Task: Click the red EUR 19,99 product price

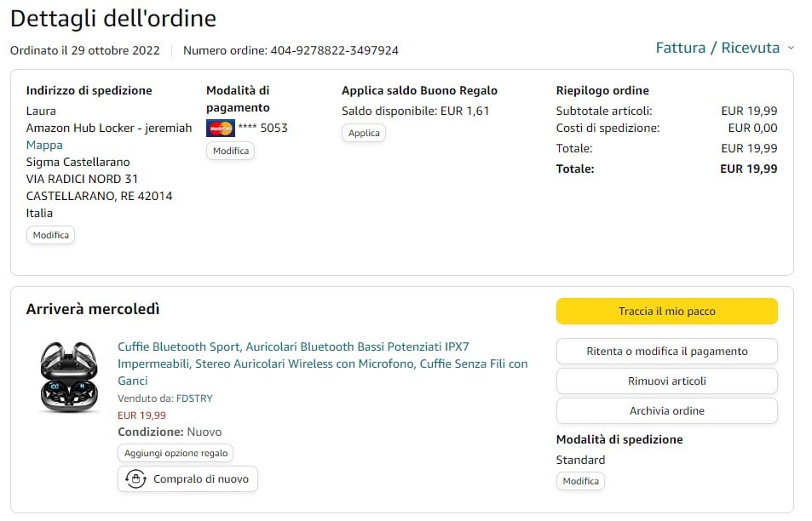Action: (141, 415)
